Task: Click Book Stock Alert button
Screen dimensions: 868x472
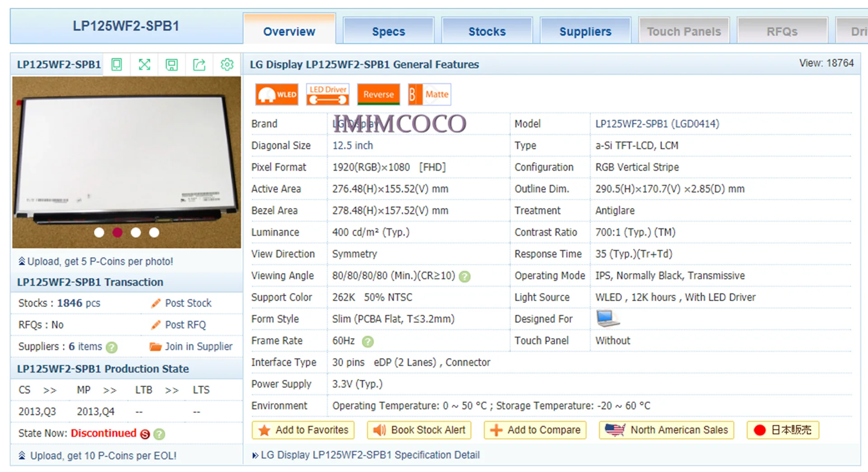Action: 419,430
